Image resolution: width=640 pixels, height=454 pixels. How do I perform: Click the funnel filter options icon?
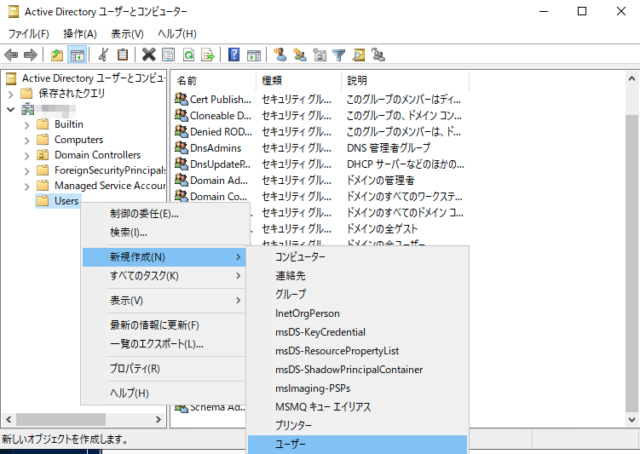point(339,55)
